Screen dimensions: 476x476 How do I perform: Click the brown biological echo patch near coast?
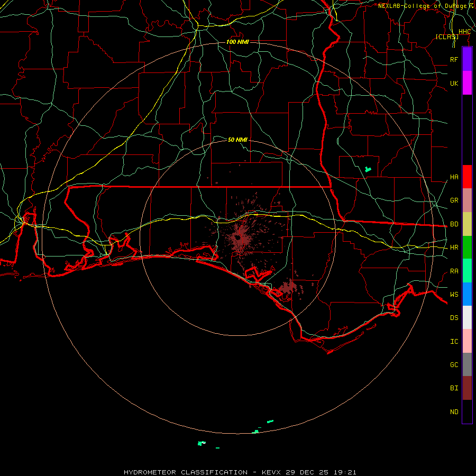click(x=288, y=287)
